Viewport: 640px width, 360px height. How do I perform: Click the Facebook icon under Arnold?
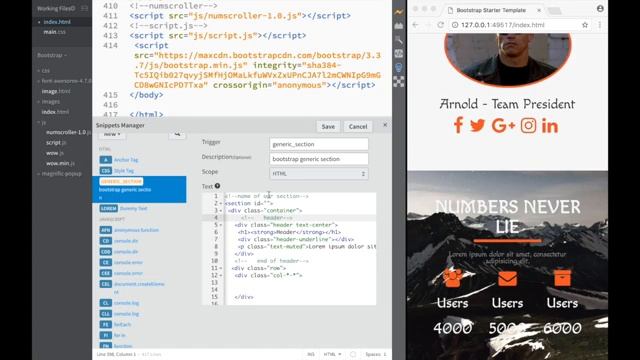pos(458,125)
